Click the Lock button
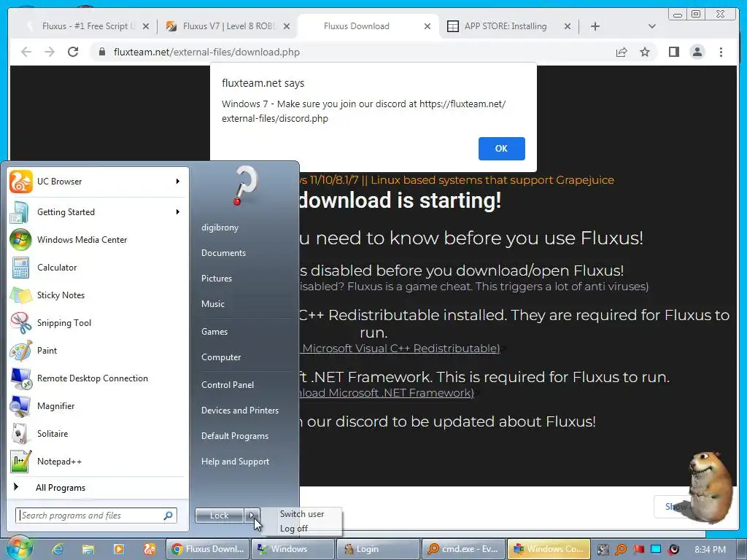 point(219,516)
